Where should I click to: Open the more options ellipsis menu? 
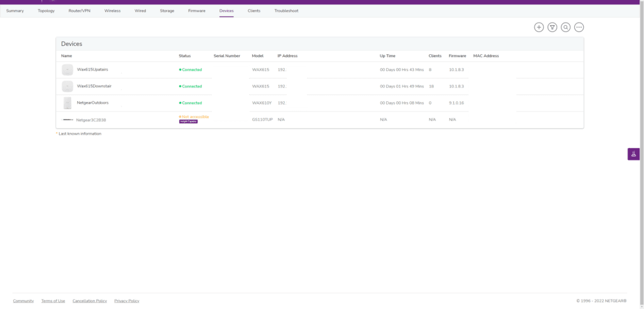(x=579, y=27)
